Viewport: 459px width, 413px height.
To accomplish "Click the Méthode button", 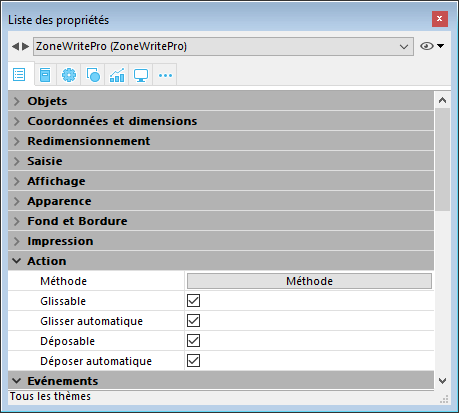I will pos(309,281).
